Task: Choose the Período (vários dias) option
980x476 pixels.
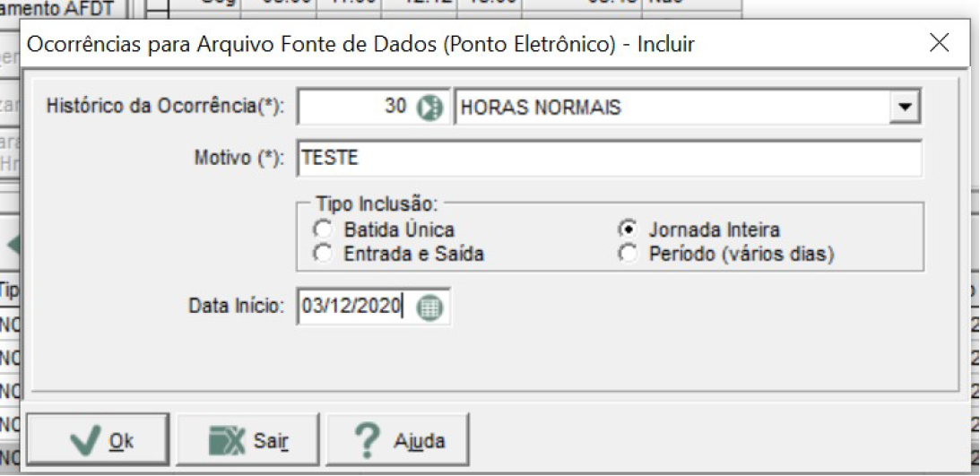Action: coord(628,255)
